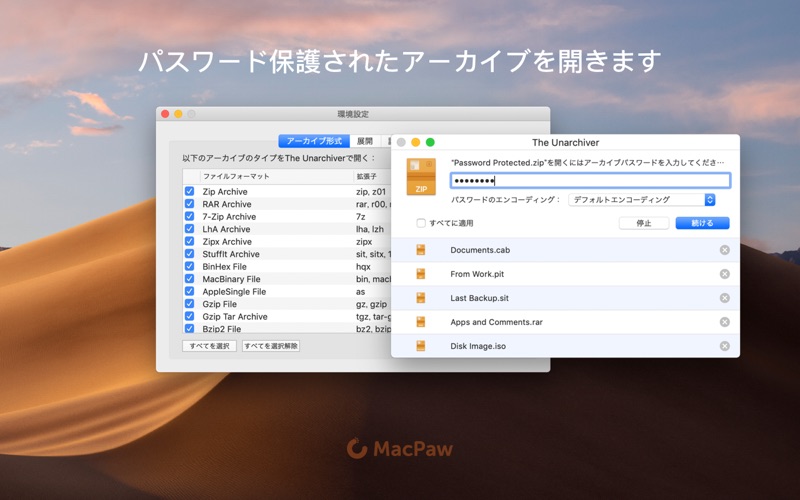Click the すべてを選択 button

pos(209,346)
